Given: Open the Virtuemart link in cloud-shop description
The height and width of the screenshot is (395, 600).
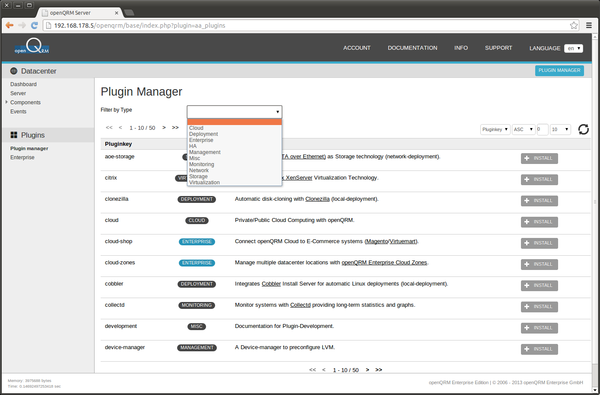Looking at the screenshot, I should (403, 242).
